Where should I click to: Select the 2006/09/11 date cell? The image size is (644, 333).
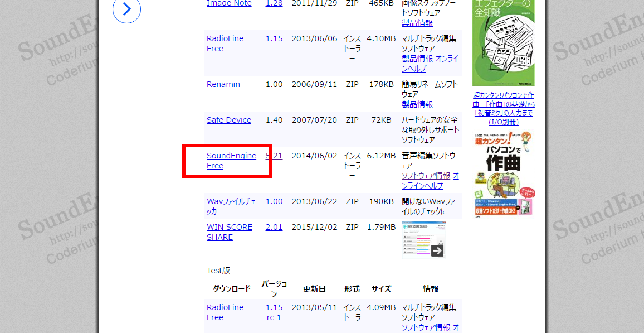tap(314, 84)
